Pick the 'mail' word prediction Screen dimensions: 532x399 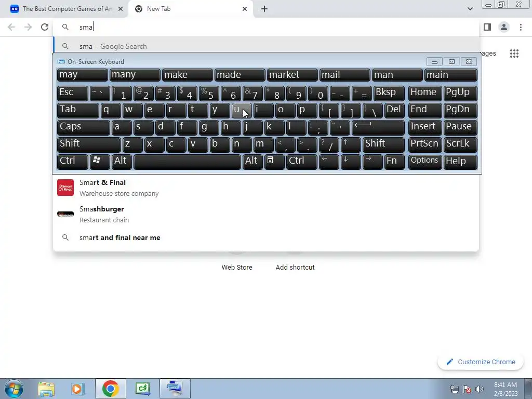point(345,75)
